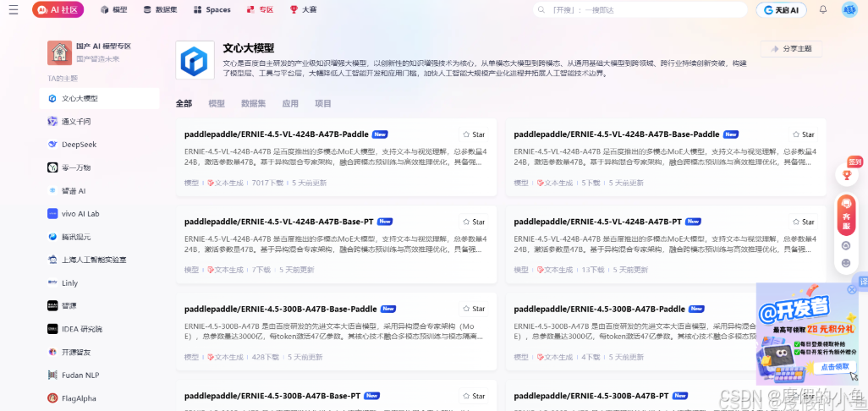The image size is (868, 411).
Task: Open ERNIE-4.5-VL-424B-A47B-Base-PT model link
Action: click(279, 222)
